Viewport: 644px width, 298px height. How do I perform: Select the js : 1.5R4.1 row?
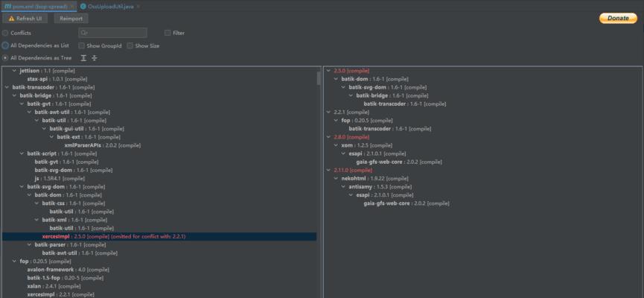coord(60,178)
